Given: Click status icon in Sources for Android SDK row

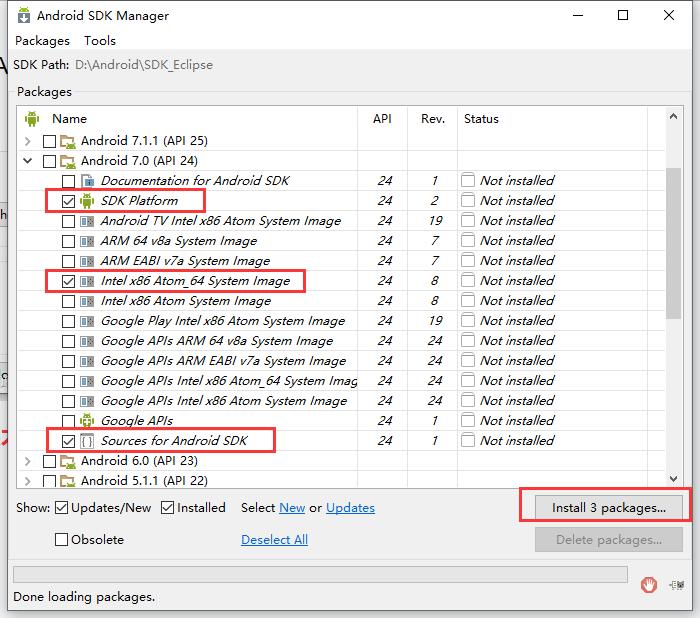Looking at the screenshot, I should (468, 440).
